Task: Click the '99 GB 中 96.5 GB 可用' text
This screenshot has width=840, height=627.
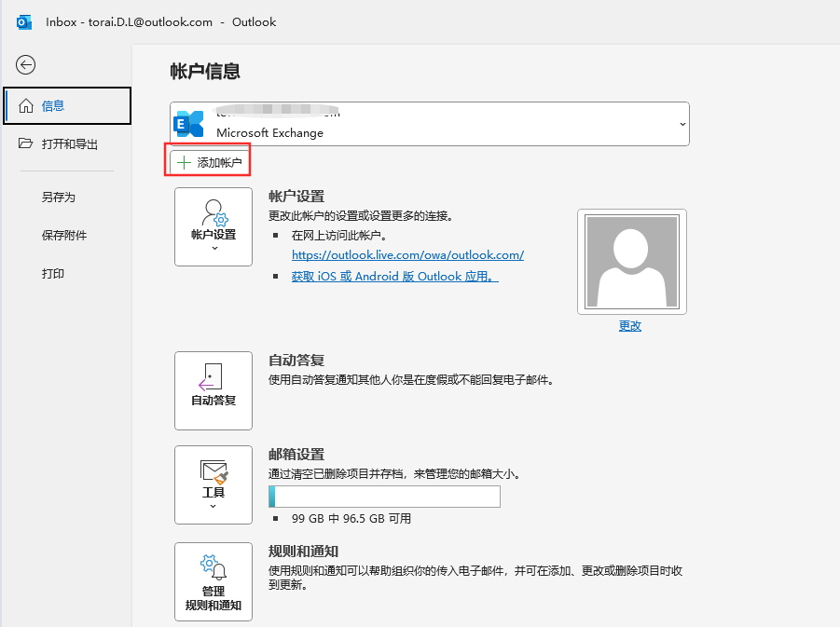Action: tap(351, 518)
